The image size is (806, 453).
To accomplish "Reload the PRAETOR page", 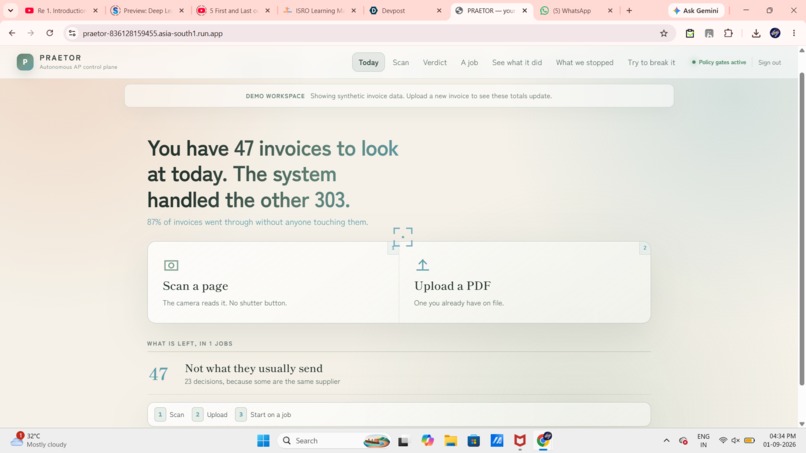I will [50, 33].
